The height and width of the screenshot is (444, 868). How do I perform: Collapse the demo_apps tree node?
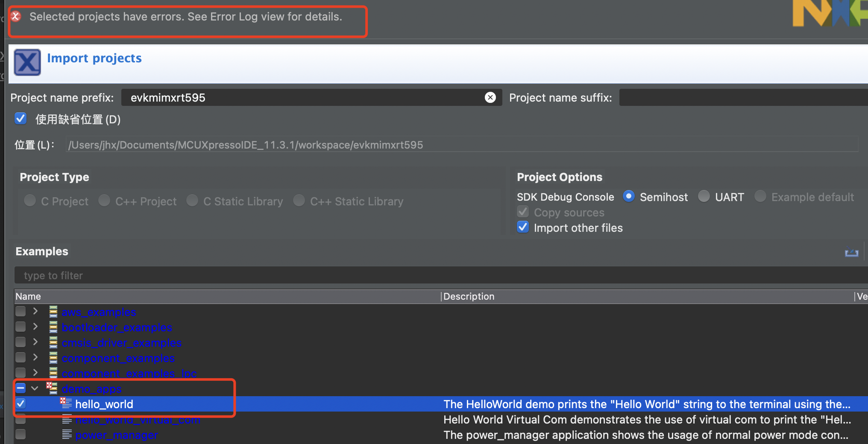click(x=35, y=388)
